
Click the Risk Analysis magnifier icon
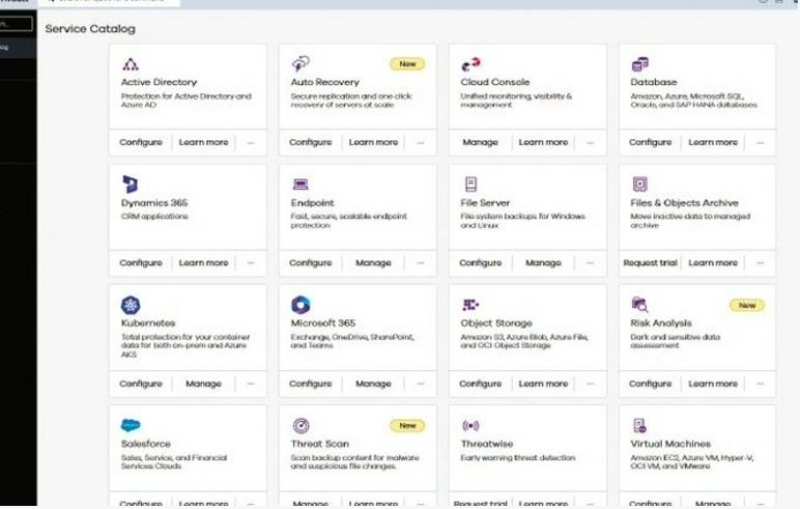[640, 305]
